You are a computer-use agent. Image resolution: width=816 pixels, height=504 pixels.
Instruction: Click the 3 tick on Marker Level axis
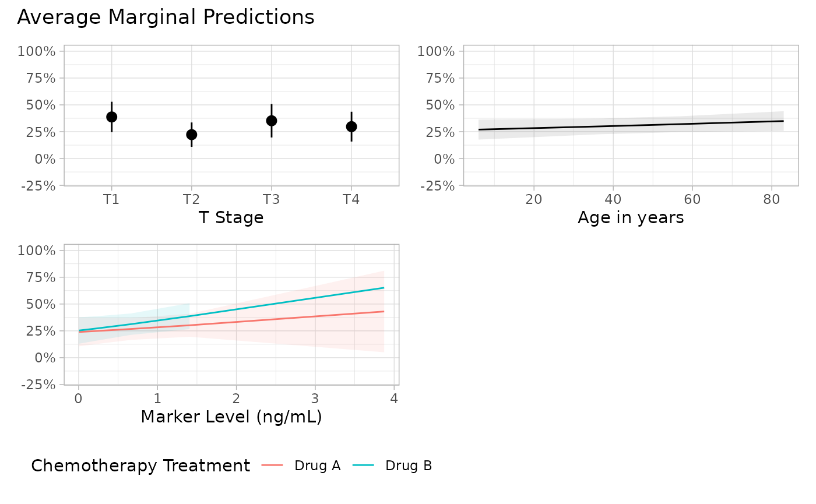(x=315, y=399)
